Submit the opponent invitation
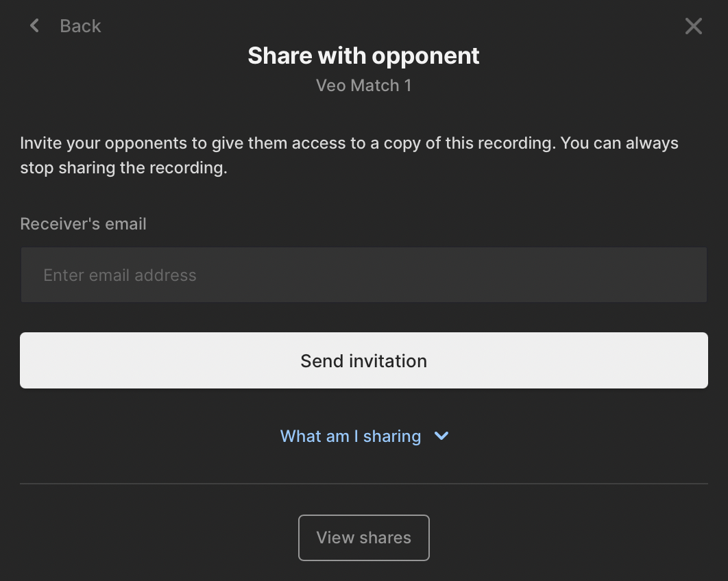Image resolution: width=728 pixels, height=581 pixels. (364, 360)
